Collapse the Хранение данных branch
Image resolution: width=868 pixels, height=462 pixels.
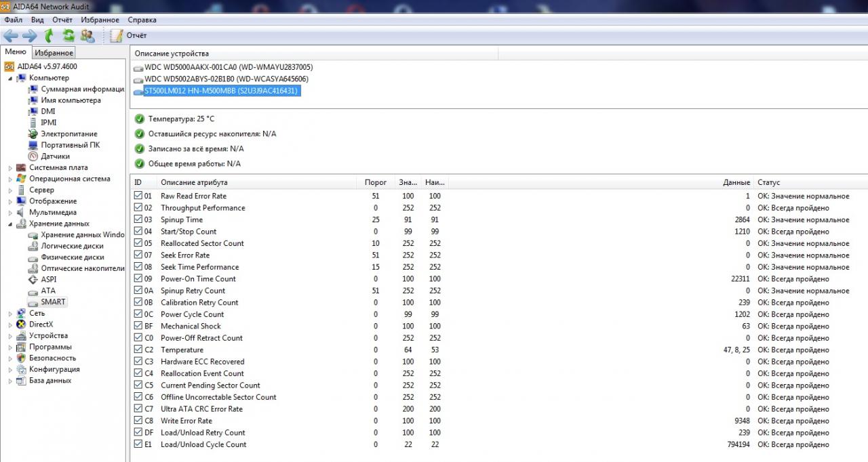tap(10, 224)
